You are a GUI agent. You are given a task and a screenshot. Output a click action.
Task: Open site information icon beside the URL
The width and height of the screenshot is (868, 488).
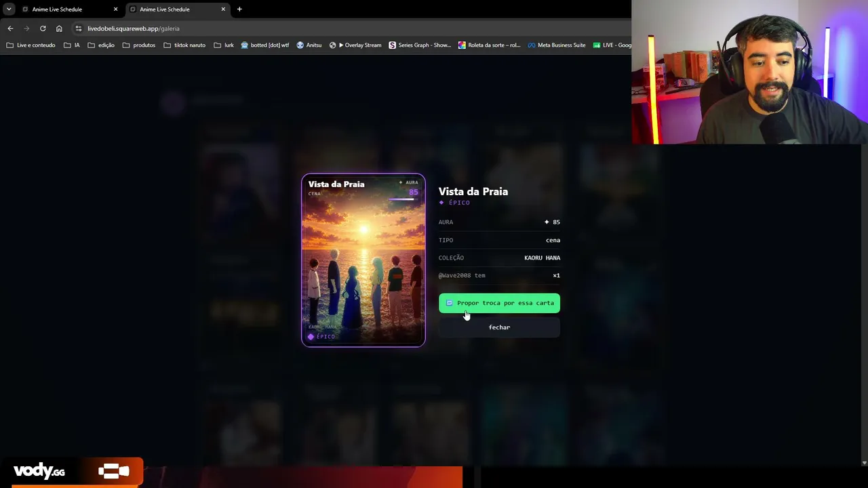coord(79,28)
